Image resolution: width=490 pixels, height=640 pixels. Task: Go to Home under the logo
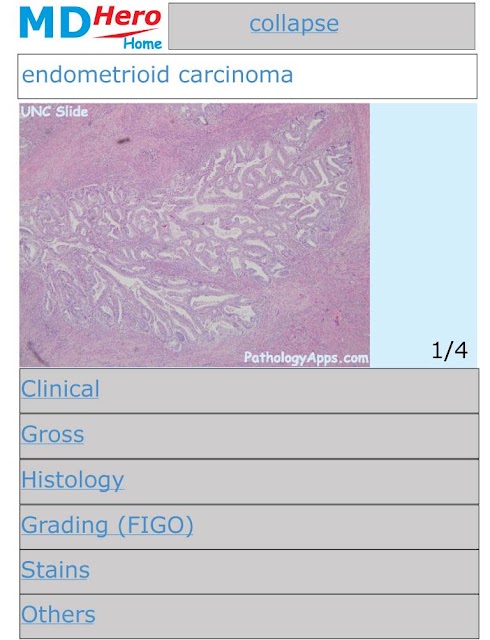click(143, 43)
